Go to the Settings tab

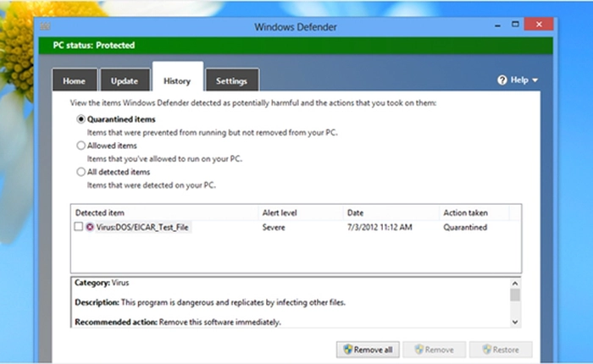pyautogui.click(x=231, y=80)
